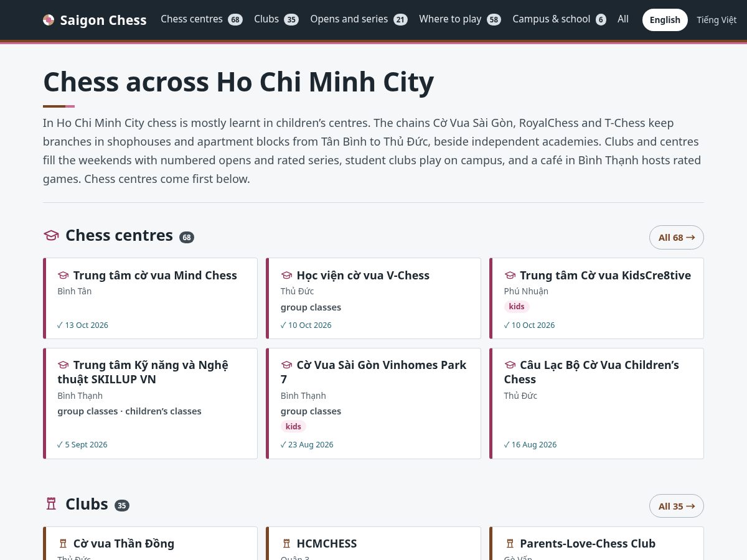Open the Where to play nav item
747x560 pixels.
pyautogui.click(x=460, y=19)
